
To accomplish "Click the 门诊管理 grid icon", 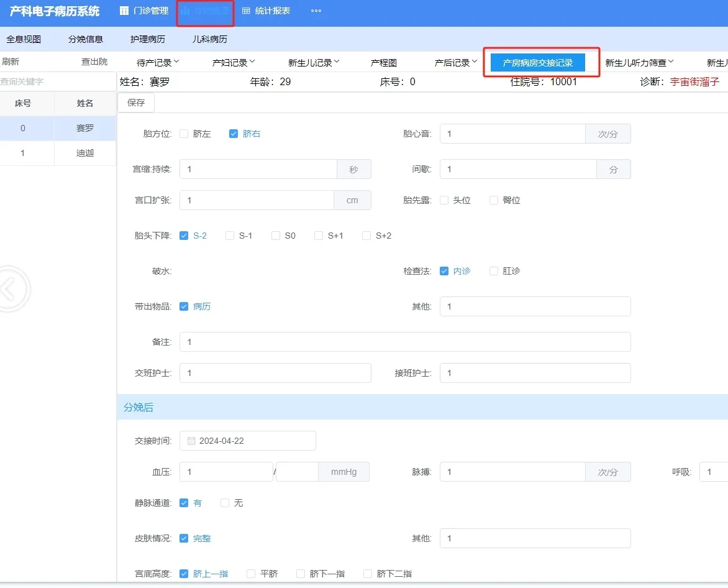I will pos(124,11).
